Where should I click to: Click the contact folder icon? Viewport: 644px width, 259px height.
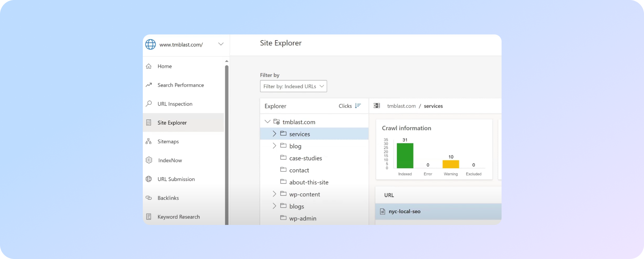(283, 170)
